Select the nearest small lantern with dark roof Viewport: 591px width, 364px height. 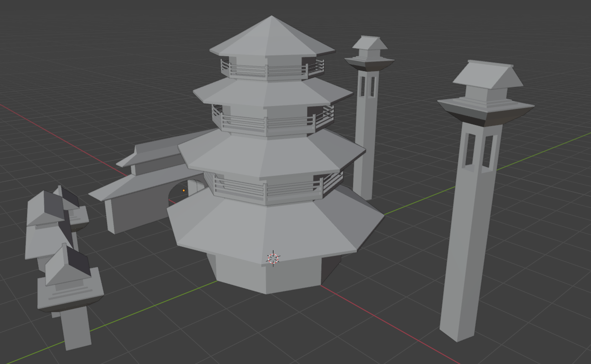coord(70,298)
